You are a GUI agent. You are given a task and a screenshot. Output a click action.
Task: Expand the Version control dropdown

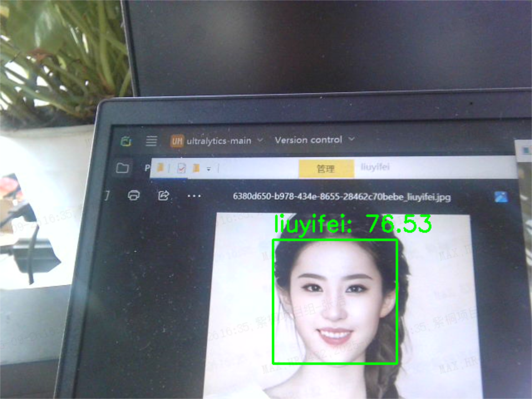point(315,140)
